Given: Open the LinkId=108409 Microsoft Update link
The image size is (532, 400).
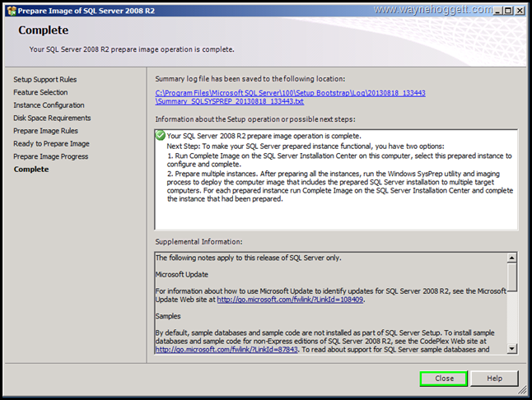Looking at the screenshot, I should [x=290, y=300].
